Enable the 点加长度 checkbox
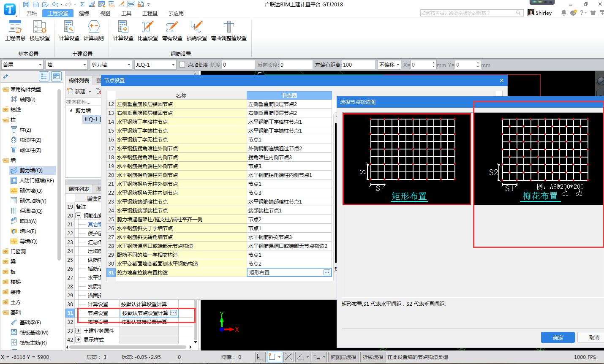Image resolution: width=604 pixels, height=364 pixels. click(182, 65)
